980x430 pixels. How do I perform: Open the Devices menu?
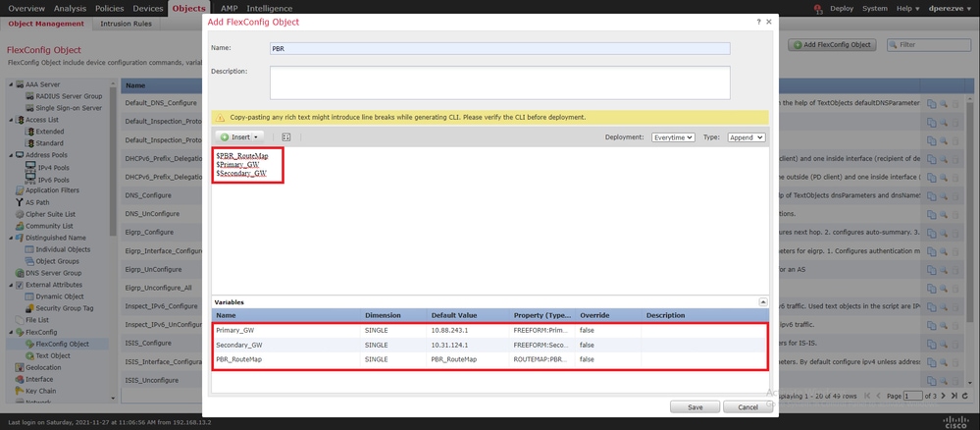[148, 8]
